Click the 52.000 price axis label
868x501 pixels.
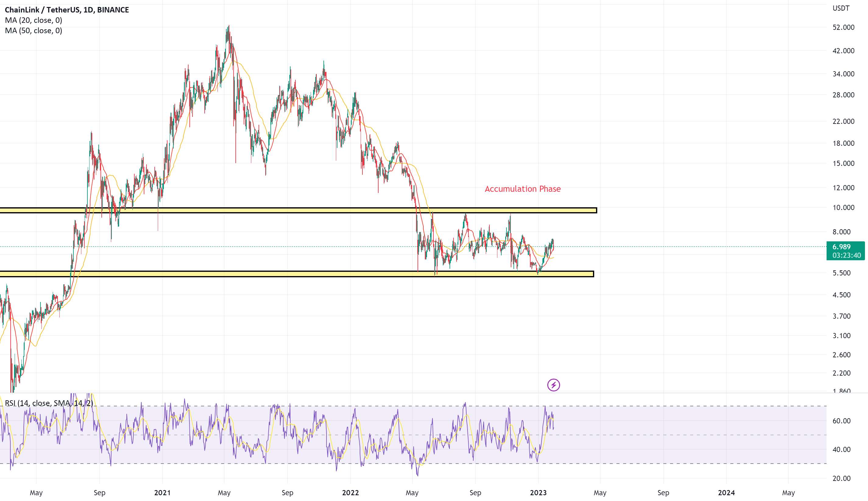(843, 27)
